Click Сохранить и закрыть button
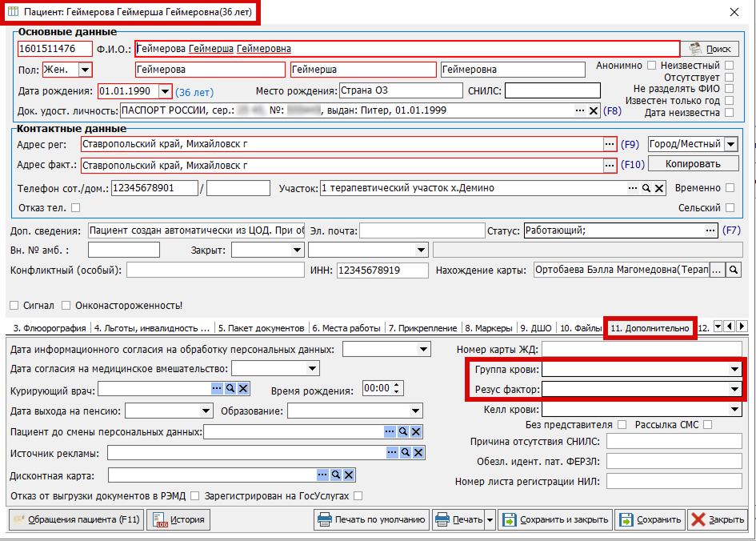 (555, 519)
